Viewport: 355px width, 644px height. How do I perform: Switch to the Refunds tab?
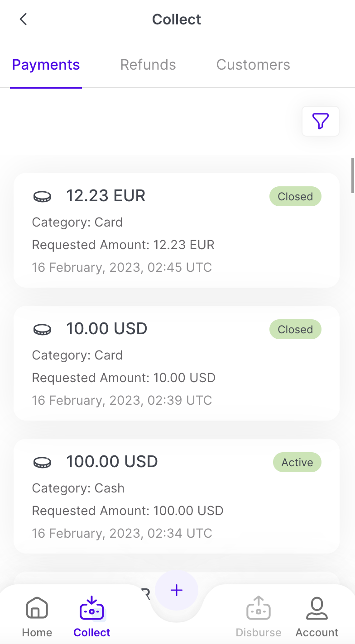tap(148, 65)
